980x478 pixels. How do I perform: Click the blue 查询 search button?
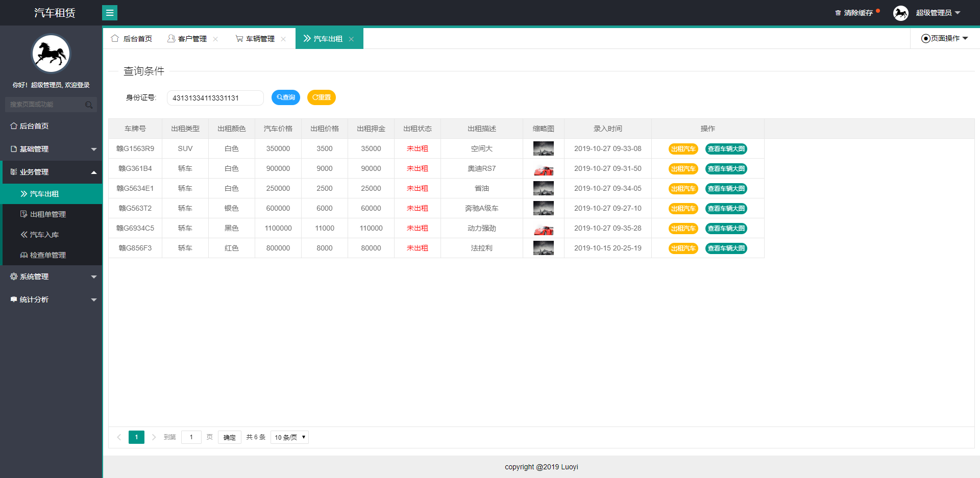pos(286,97)
